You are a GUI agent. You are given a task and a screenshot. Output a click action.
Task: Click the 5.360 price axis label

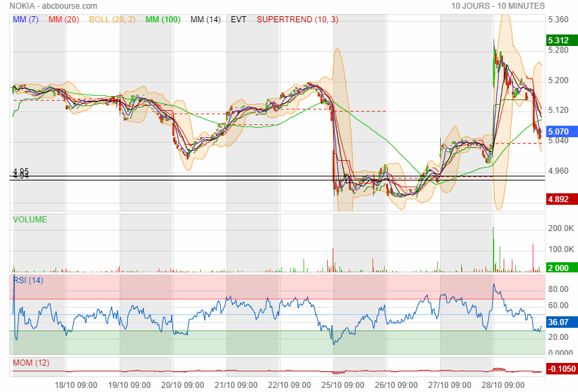pyautogui.click(x=558, y=20)
